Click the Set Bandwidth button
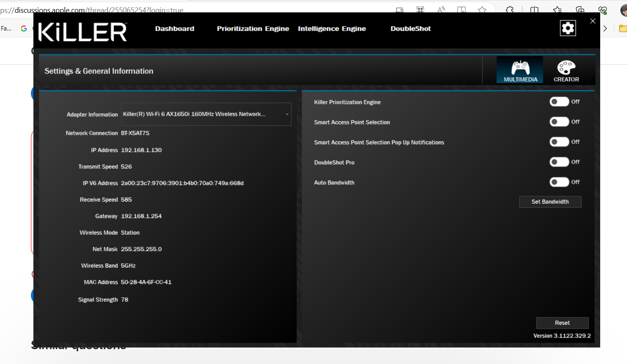627x364 pixels. pyautogui.click(x=550, y=202)
